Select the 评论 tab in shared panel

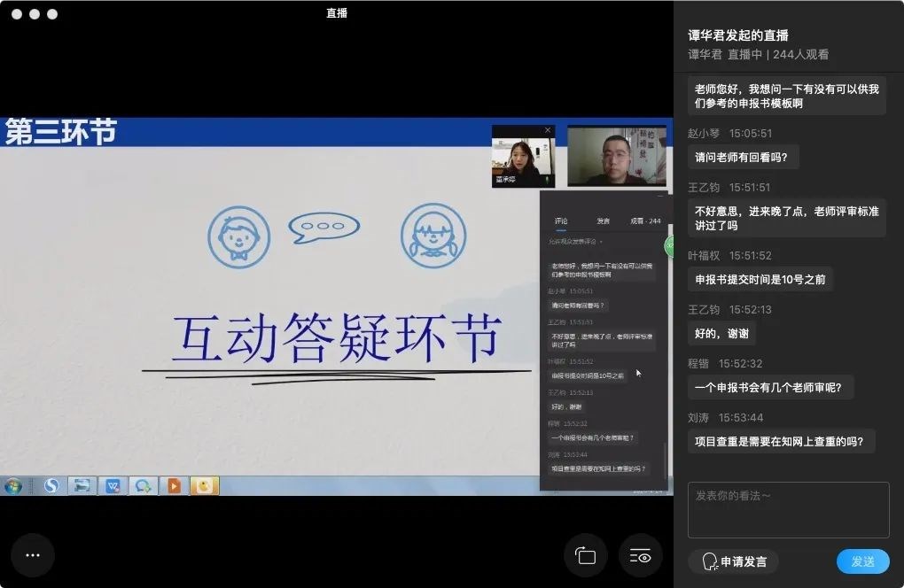pos(561,221)
